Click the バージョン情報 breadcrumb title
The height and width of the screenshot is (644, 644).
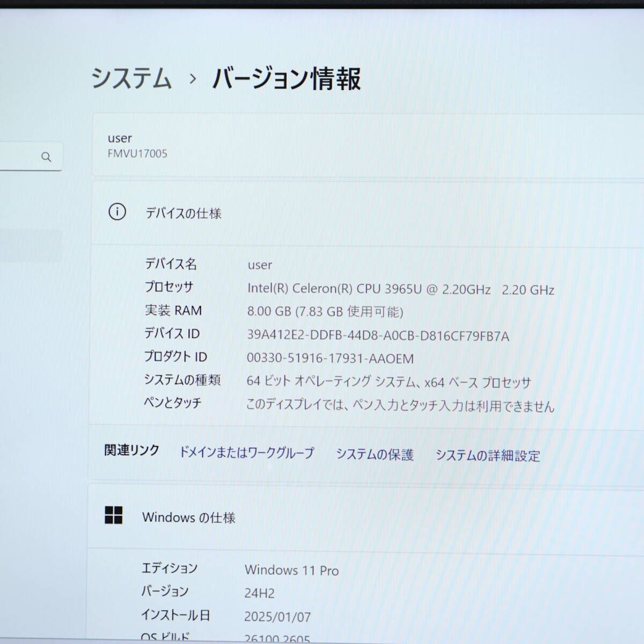click(287, 79)
